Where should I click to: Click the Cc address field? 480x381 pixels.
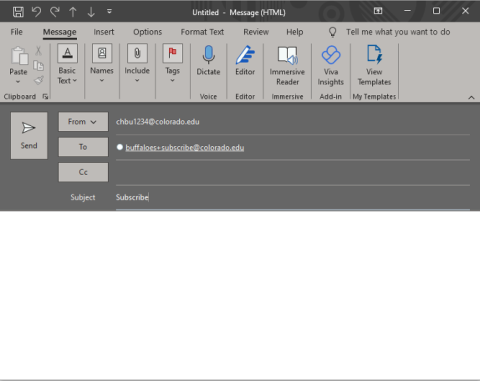pos(293,173)
